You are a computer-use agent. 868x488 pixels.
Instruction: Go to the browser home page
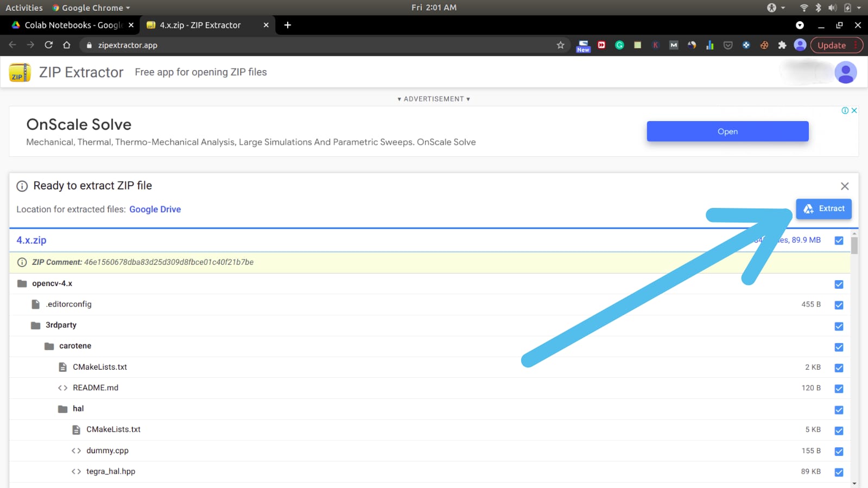tap(67, 45)
